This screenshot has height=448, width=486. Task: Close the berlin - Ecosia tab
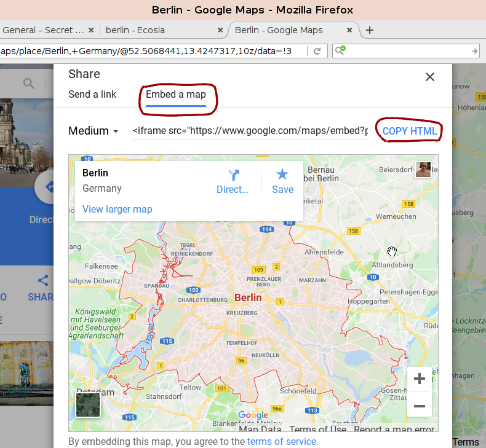pyautogui.click(x=220, y=30)
